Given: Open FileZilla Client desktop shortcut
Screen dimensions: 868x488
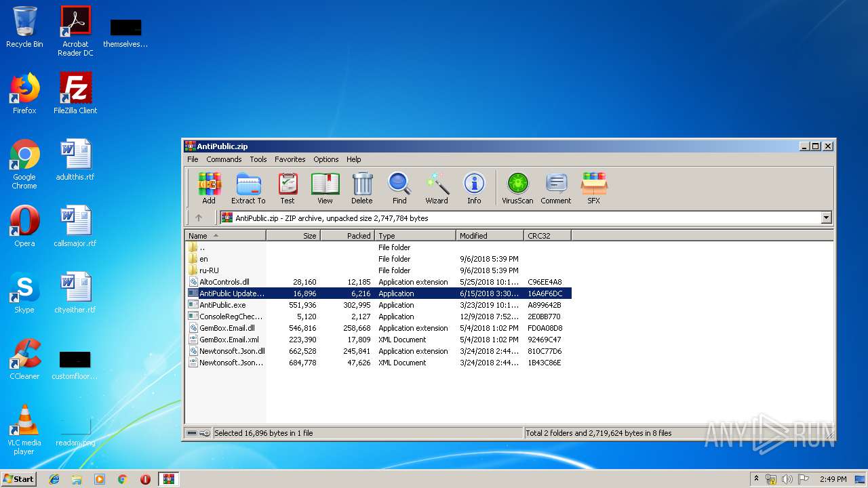Looking at the screenshot, I should pos(75,94).
